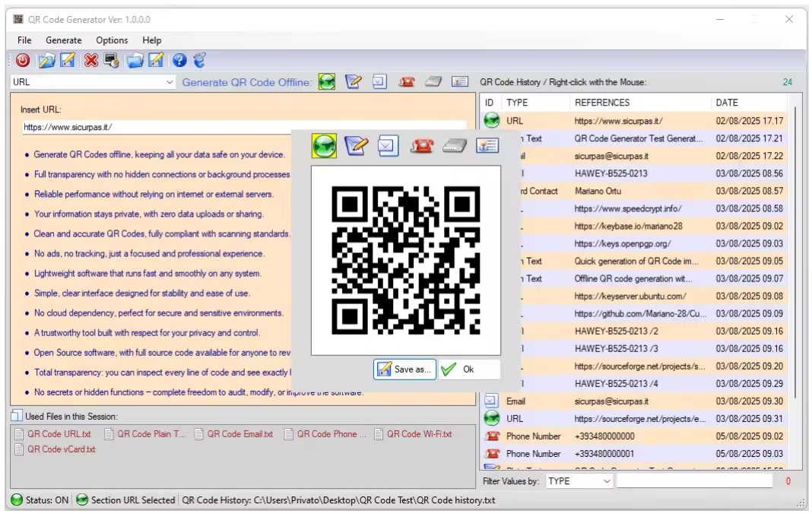Click the generated QR code image
812x514 pixels.
coord(406,260)
